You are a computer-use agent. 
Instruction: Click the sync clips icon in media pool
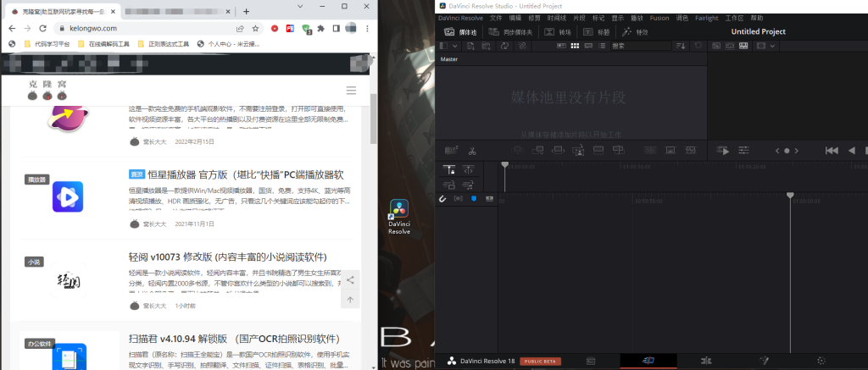click(x=504, y=46)
